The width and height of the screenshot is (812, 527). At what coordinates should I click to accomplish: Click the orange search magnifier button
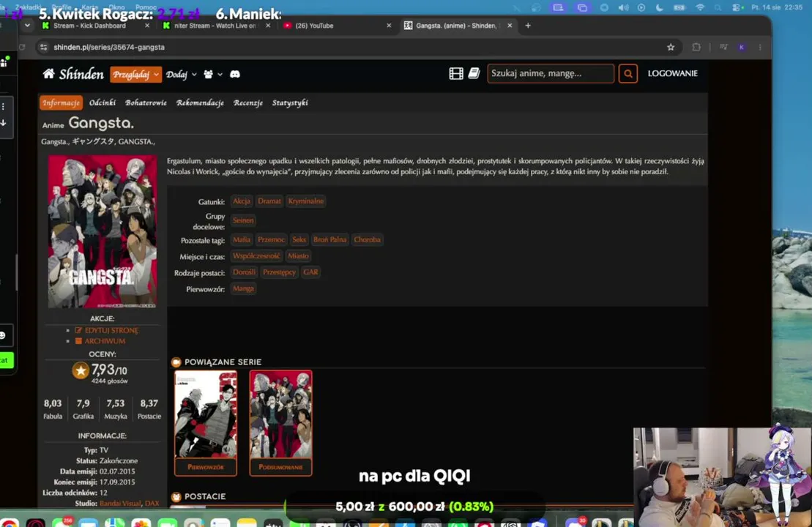click(x=627, y=73)
